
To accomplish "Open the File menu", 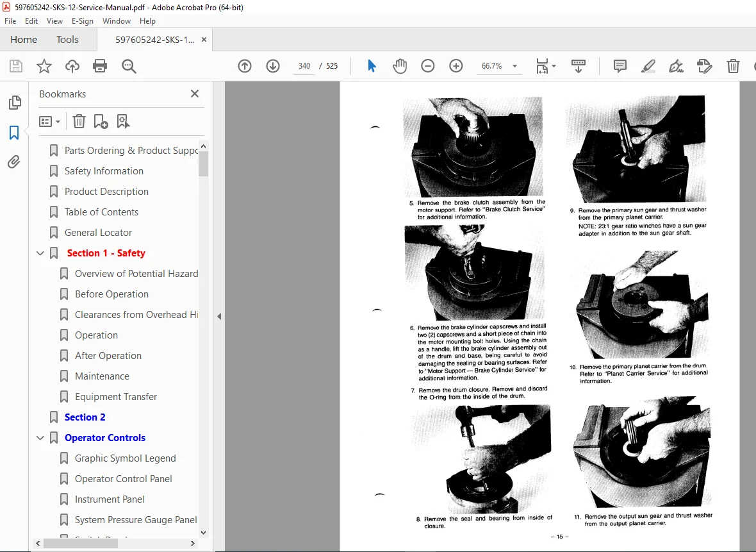I will pos(10,21).
